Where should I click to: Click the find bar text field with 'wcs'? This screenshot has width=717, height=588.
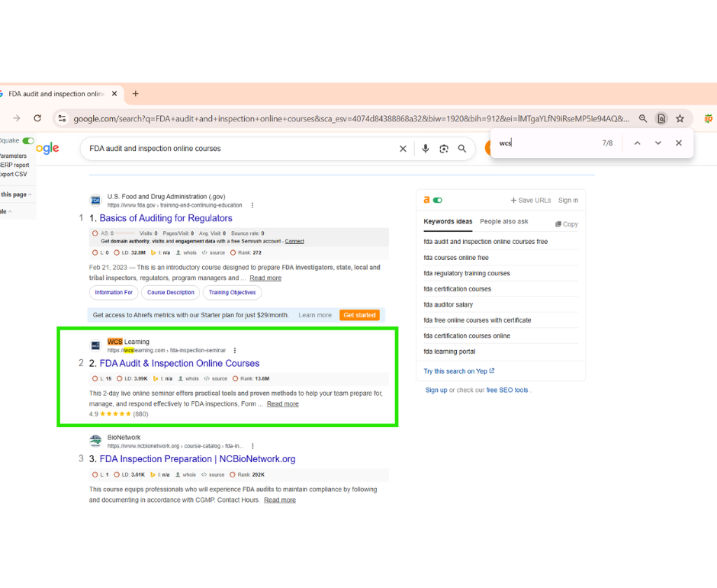click(546, 143)
